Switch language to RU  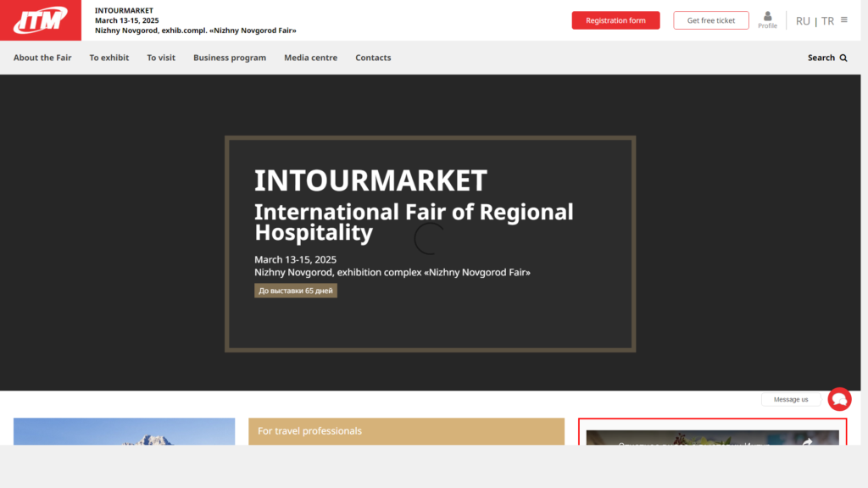pos(803,21)
